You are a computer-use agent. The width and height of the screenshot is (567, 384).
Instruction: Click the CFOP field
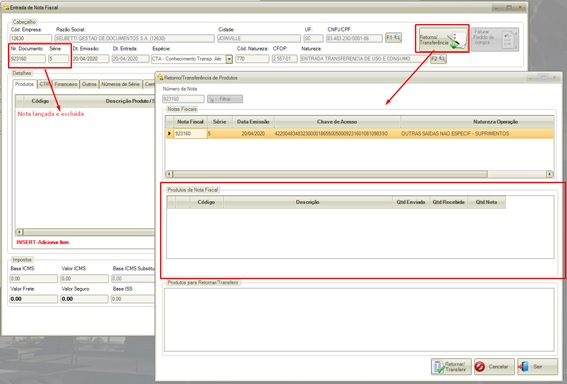(284, 59)
